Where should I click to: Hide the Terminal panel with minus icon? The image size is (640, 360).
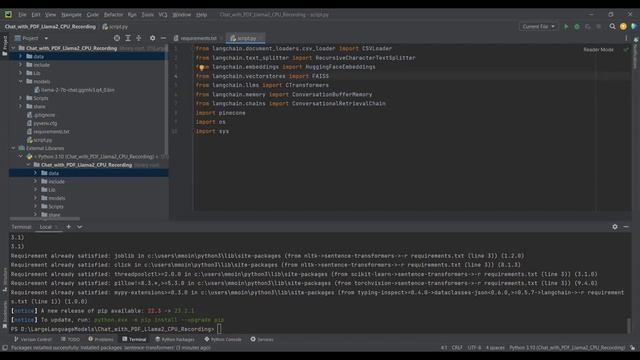tap(626, 227)
